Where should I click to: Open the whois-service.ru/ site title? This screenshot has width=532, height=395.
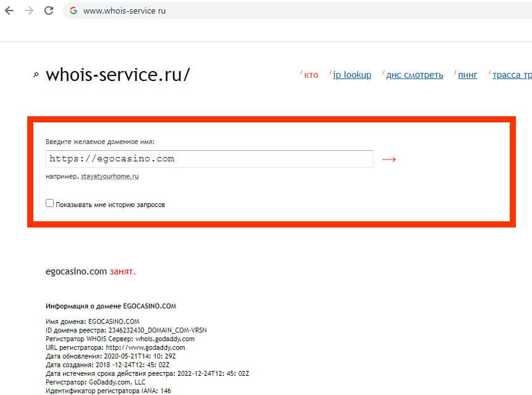point(118,75)
